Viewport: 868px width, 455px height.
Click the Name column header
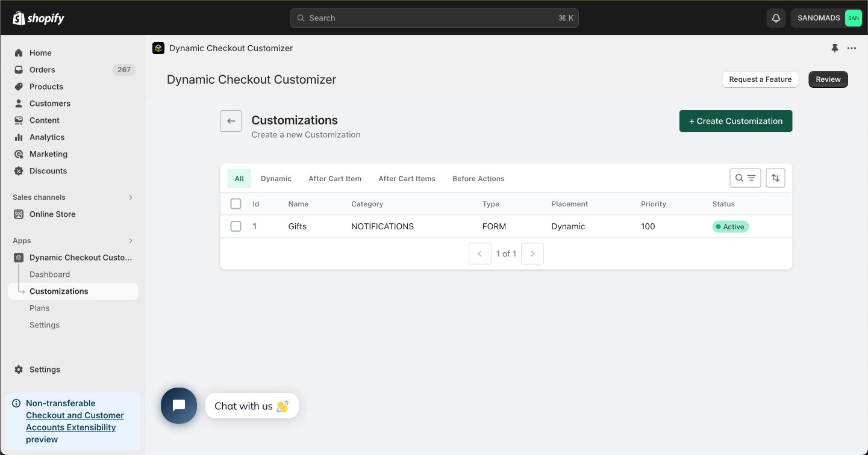(298, 204)
